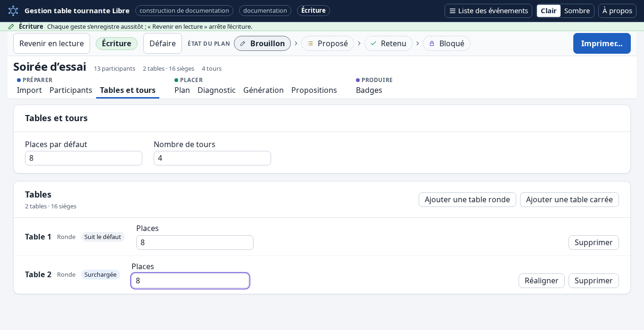Switch to Sombre theme
The image size is (644, 330).
click(577, 11)
